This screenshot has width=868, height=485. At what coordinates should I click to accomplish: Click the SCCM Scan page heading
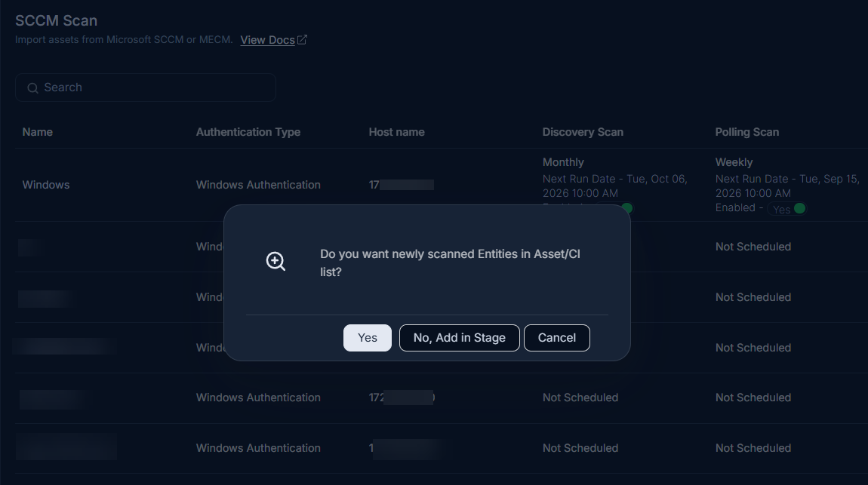pyautogui.click(x=56, y=20)
